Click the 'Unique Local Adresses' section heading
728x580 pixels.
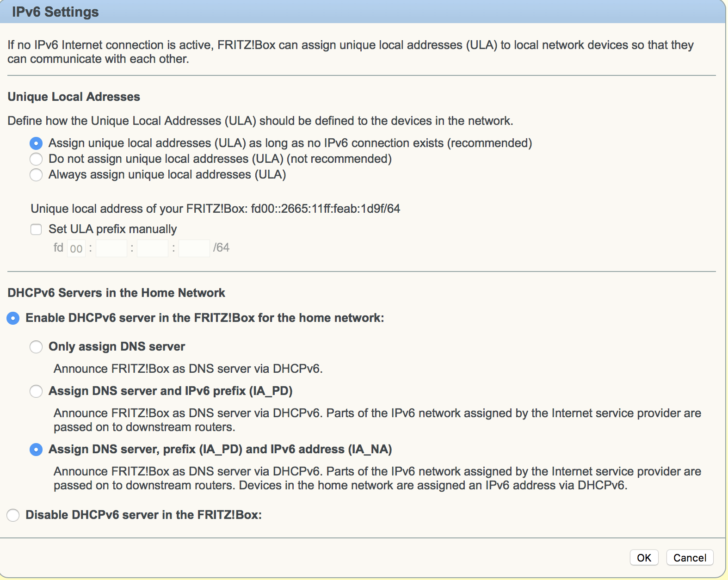pyautogui.click(x=74, y=97)
